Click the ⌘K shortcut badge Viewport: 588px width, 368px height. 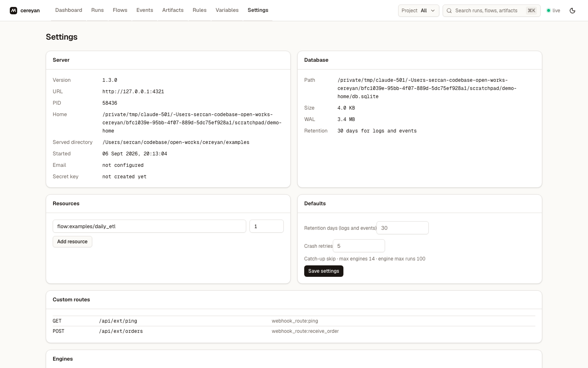click(x=531, y=11)
